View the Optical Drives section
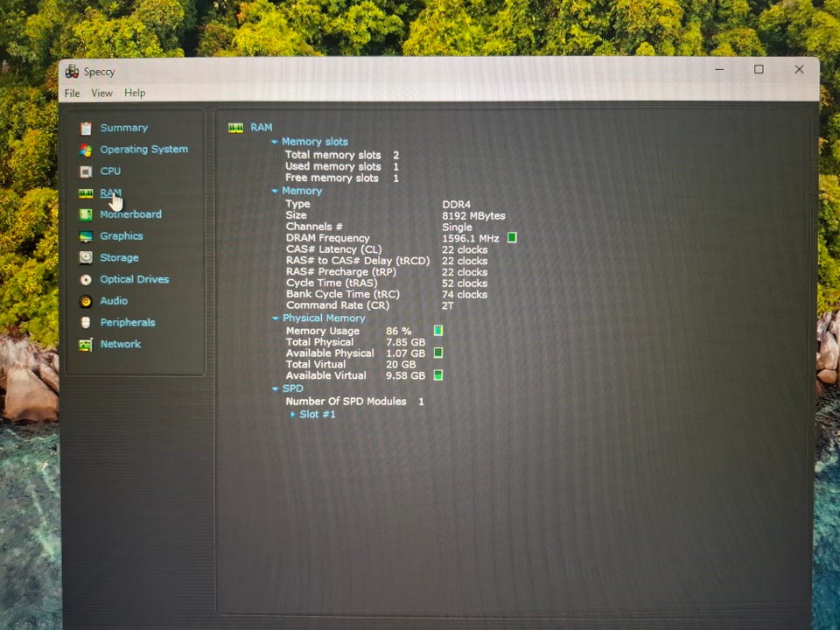This screenshot has height=630, width=840. point(135,279)
